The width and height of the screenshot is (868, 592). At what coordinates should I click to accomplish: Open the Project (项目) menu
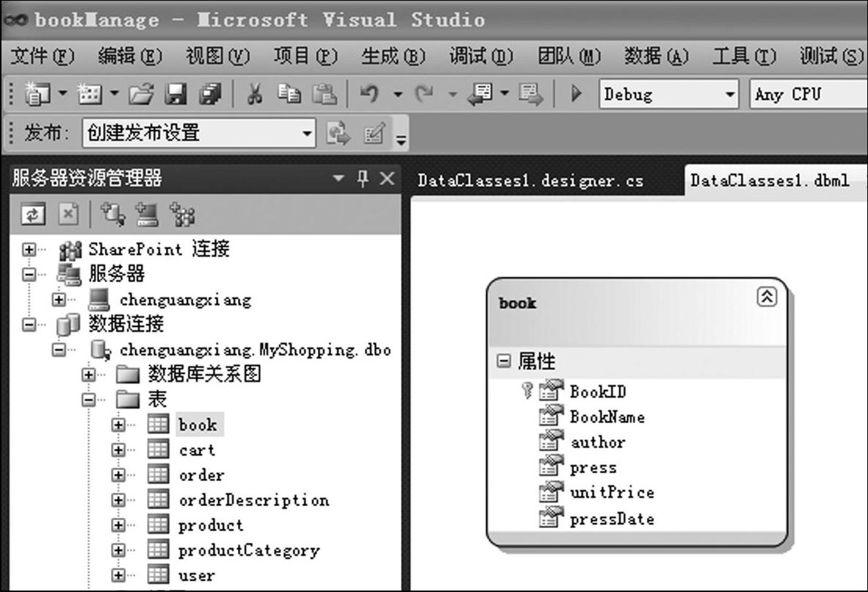point(305,56)
